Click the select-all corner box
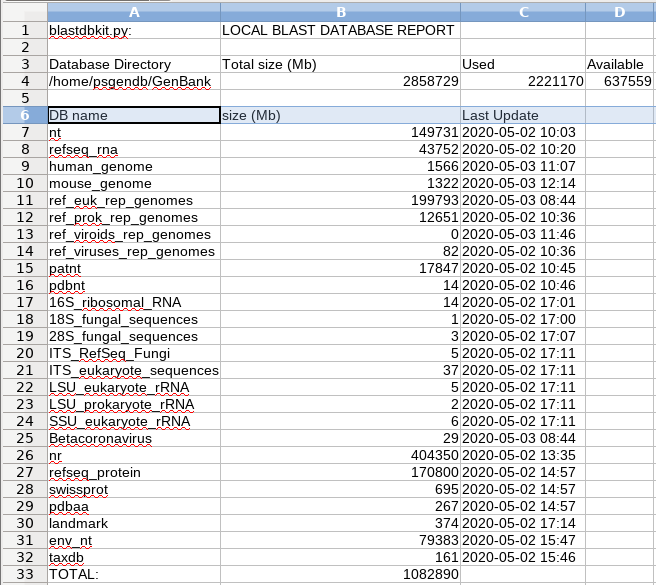This screenshot has height=585, width=656. (x=22, y=12)
